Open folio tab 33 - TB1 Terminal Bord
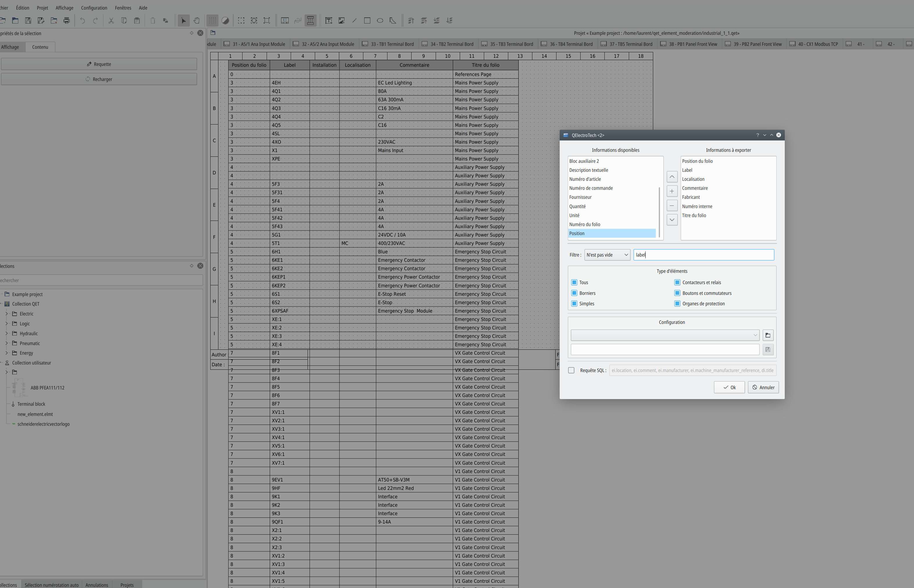Image resolution: width=914 pixels, height=588 pixels. 389,44
